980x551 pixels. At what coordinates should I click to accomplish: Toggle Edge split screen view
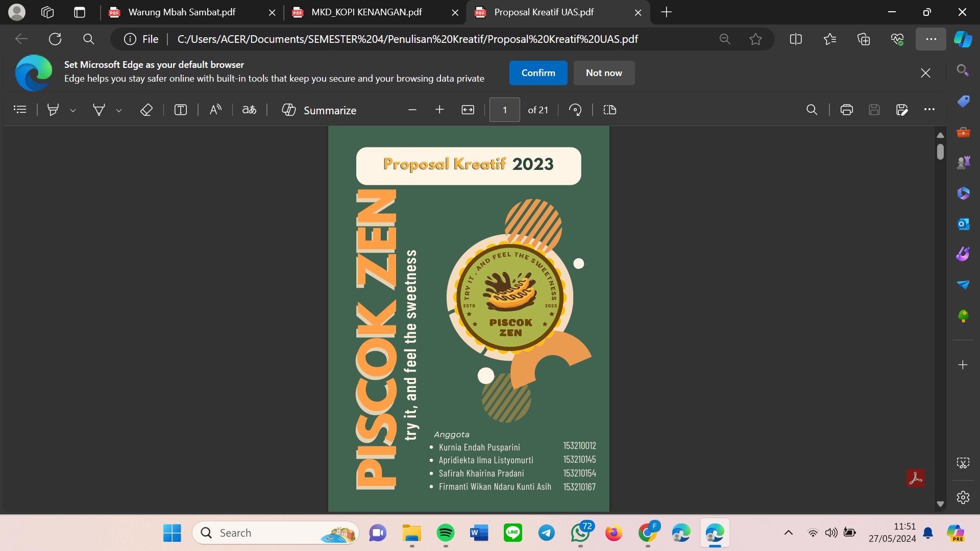click(x=795, y=39)
